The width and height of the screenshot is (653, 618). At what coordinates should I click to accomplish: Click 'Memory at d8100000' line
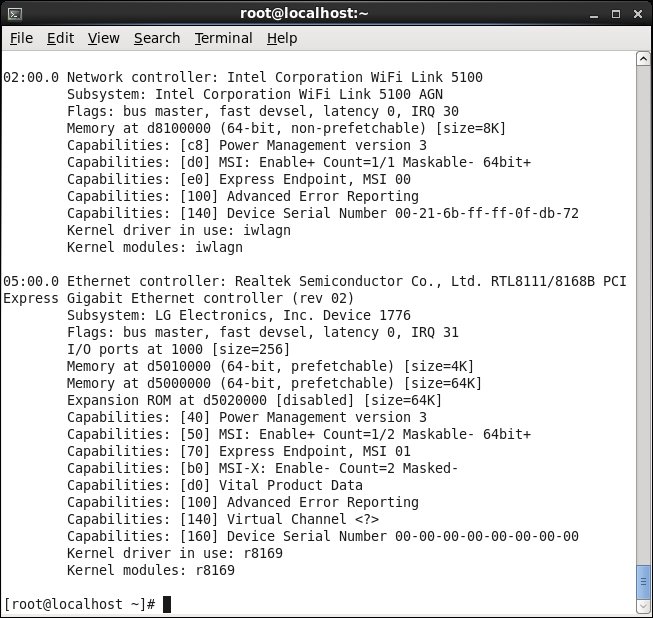coord(287,128)
